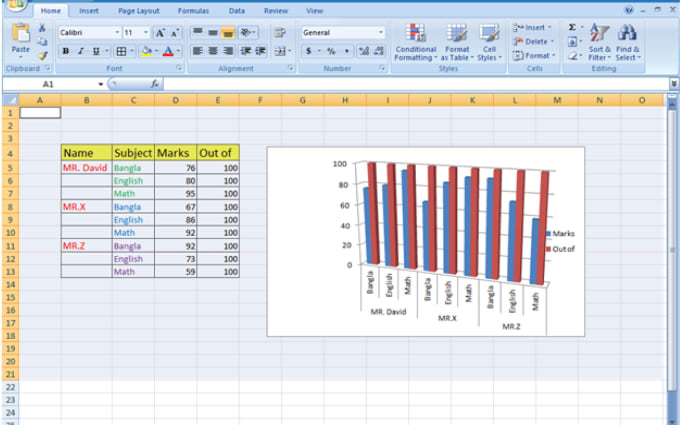Viewport: 680px width, 425px height.
Task: Switch to the Formulas tab
Action: click(193, 11)
